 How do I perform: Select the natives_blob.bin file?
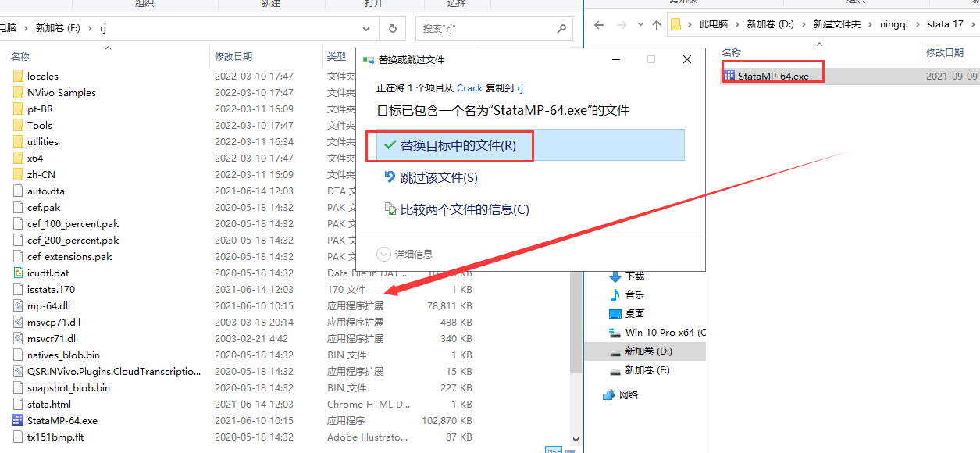point(63,355)
